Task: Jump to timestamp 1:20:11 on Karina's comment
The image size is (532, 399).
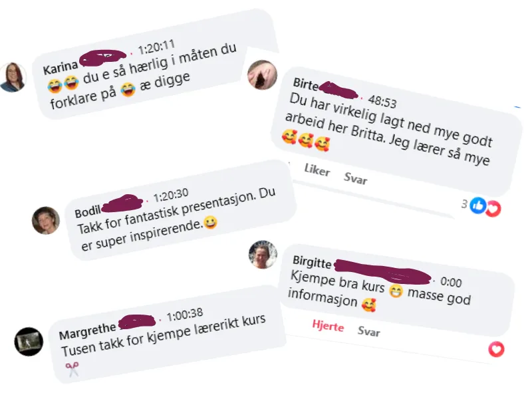Action: pos(156,47)
